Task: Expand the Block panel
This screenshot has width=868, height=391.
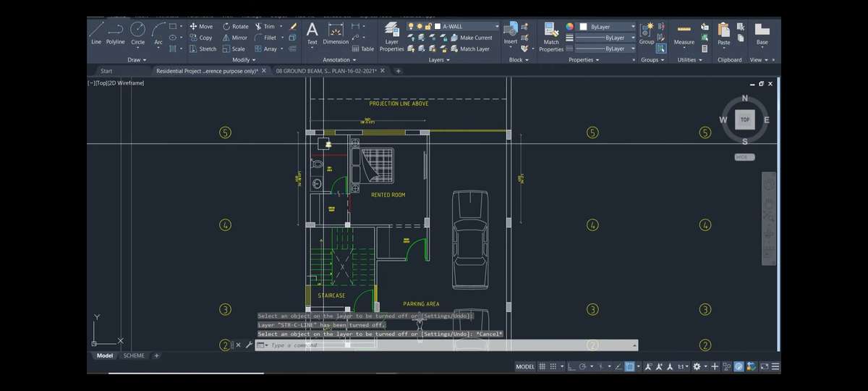Action: [518, 60]
